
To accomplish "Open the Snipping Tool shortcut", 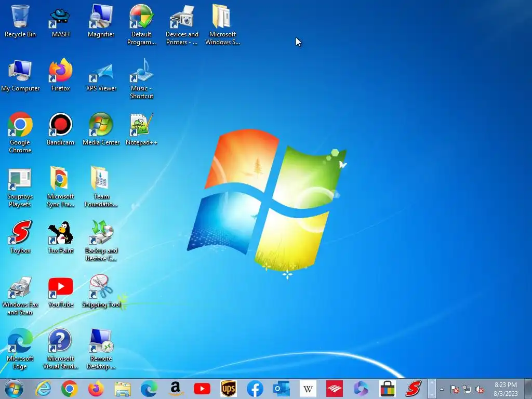I will click(101, 292).
